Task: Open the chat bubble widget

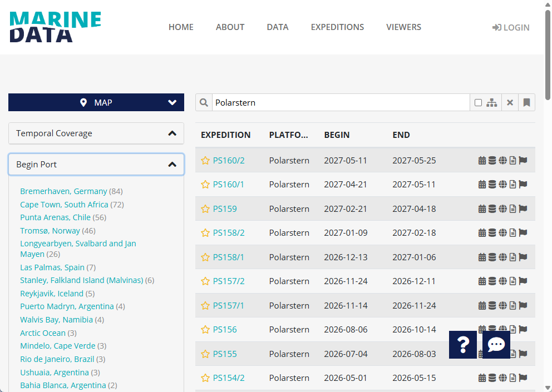Action: [x=496, y=345]
